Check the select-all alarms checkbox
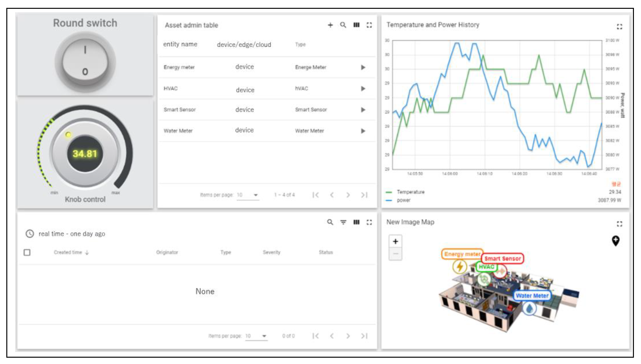The width and height of the screenshot is (641, 364). [x=27, y=252]
